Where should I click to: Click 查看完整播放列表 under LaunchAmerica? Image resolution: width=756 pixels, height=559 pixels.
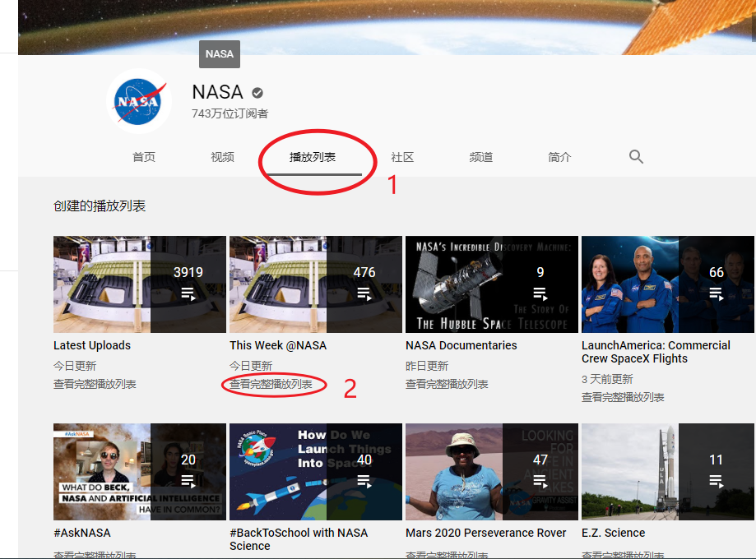pyautogui.click(x=623, y=397)
